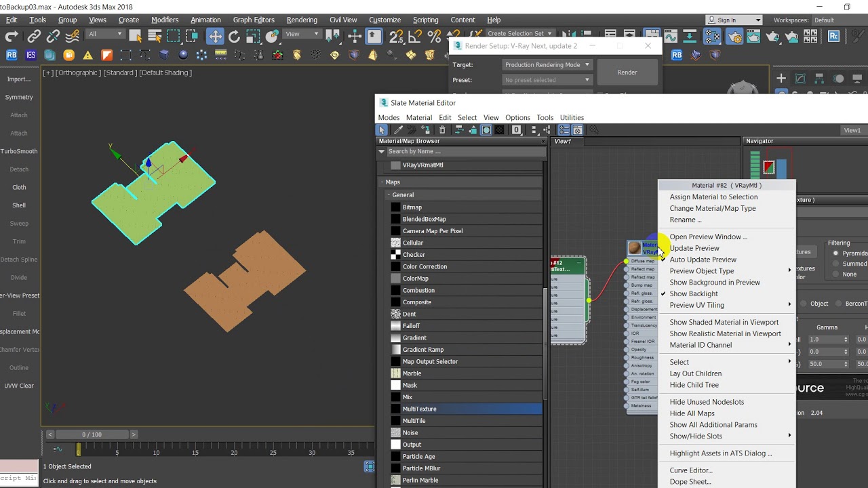Image resolution: width=868 pixels, height=488 pixels.
Task: Toggle Window/Crossing selection icon
Action: 193,37
